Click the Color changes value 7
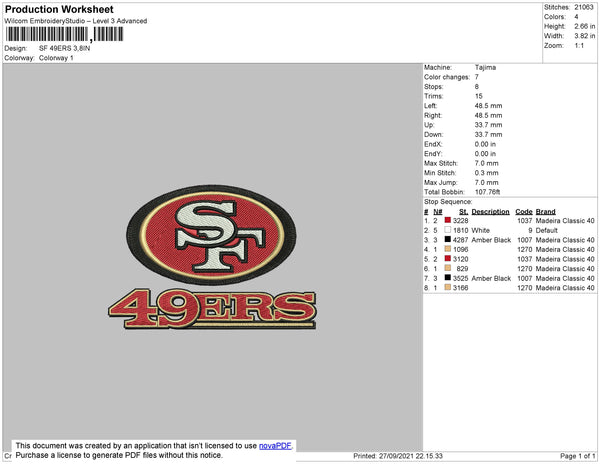Viewport: 600px width, 464px height. pyautogui.click(x=477, y=77)
